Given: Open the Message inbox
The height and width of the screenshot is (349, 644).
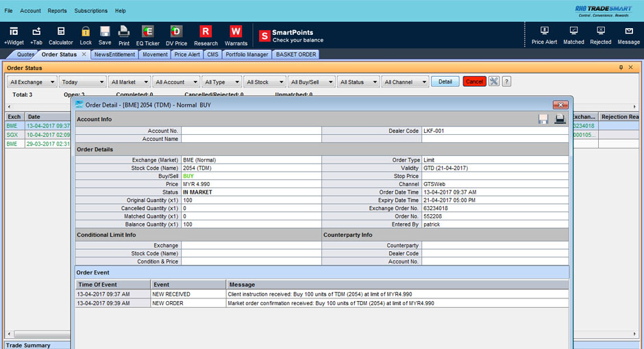Looking at the screenshot, I should (x=628, y=36).
